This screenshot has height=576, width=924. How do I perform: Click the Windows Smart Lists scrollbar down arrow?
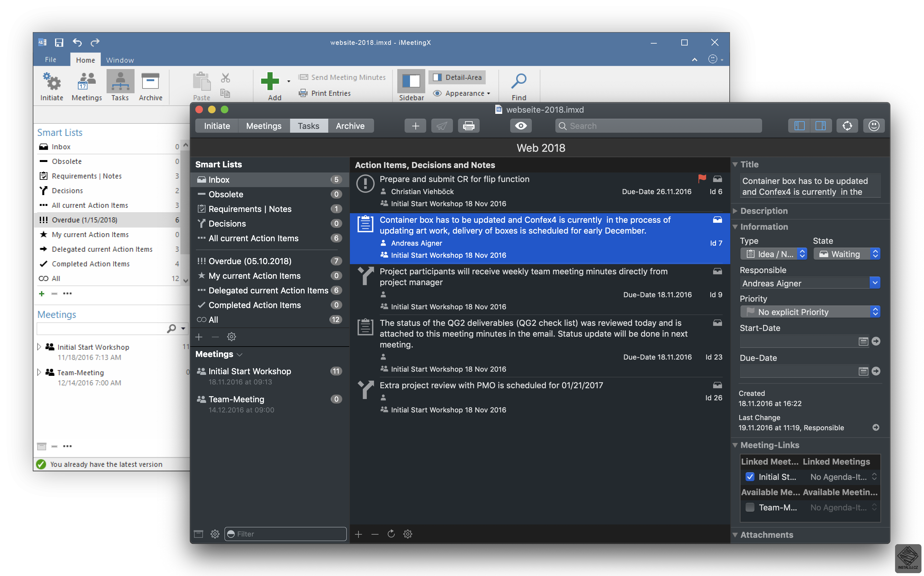185,280
